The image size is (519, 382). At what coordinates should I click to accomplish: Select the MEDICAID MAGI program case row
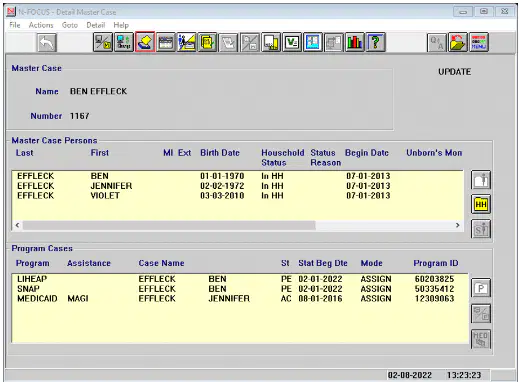pos(239,298)
